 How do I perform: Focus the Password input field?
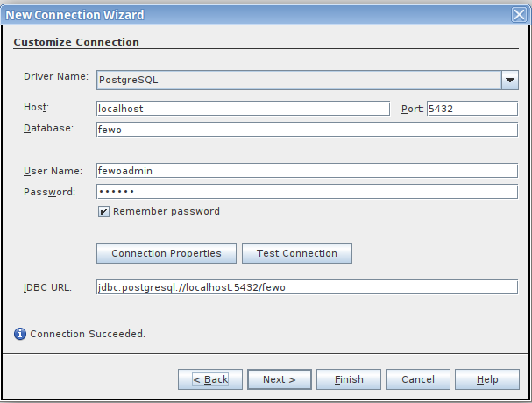(x=307, y=192)
